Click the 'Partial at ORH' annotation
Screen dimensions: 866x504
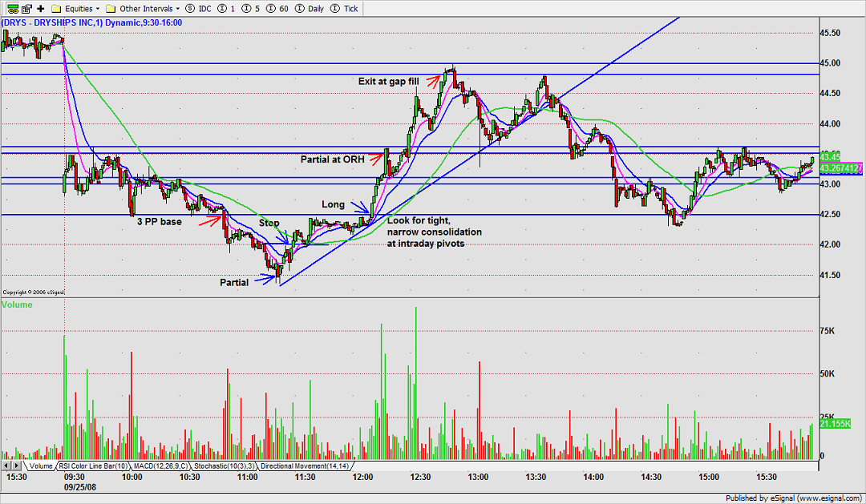click(x=333, y=159)
